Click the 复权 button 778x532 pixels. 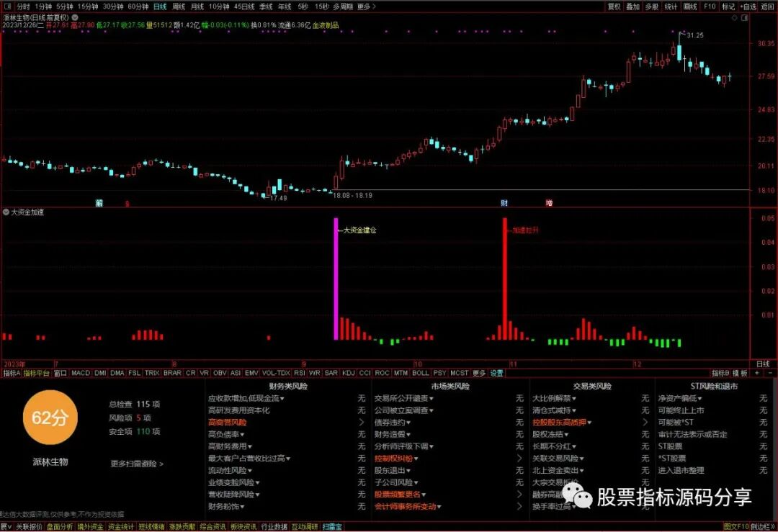[614, 6]
